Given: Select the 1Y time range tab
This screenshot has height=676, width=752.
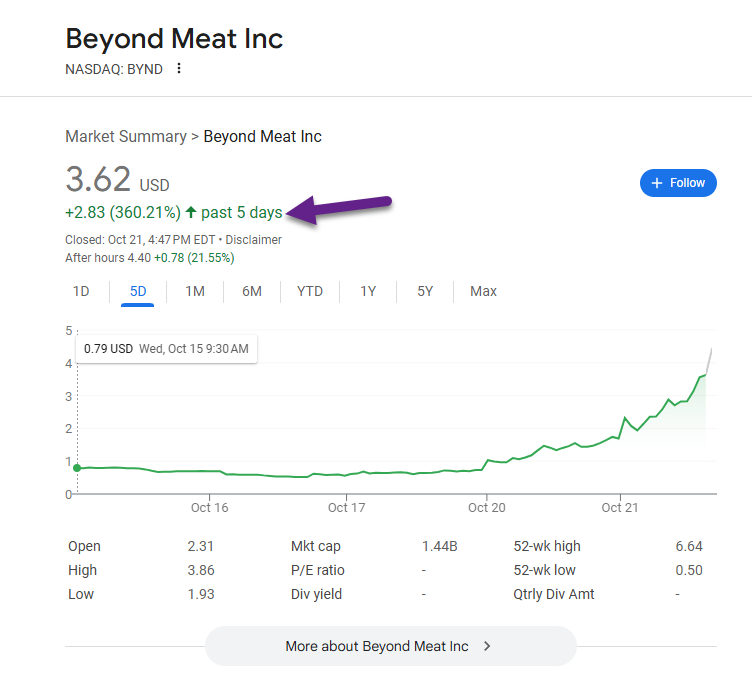Looking at the screenshot, I should point(368,291).
